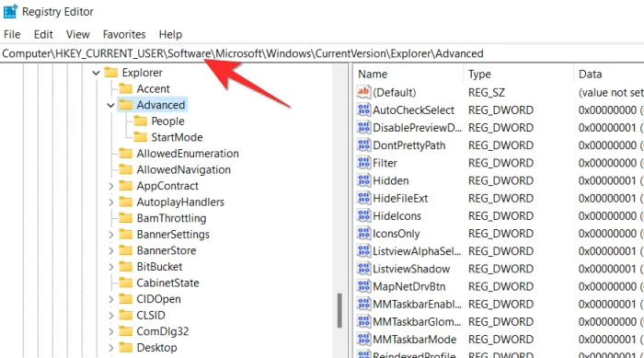This screenshot has width=644, height=358.
Task: Select the Accent folder icon
Action: pyautogui.click(x=126, y=88)
